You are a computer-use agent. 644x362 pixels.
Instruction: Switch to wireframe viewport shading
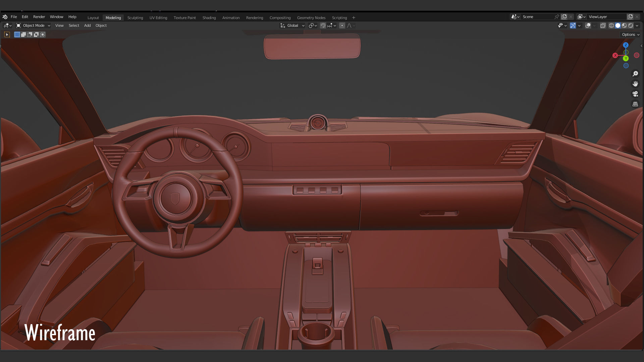click(611, 25)
